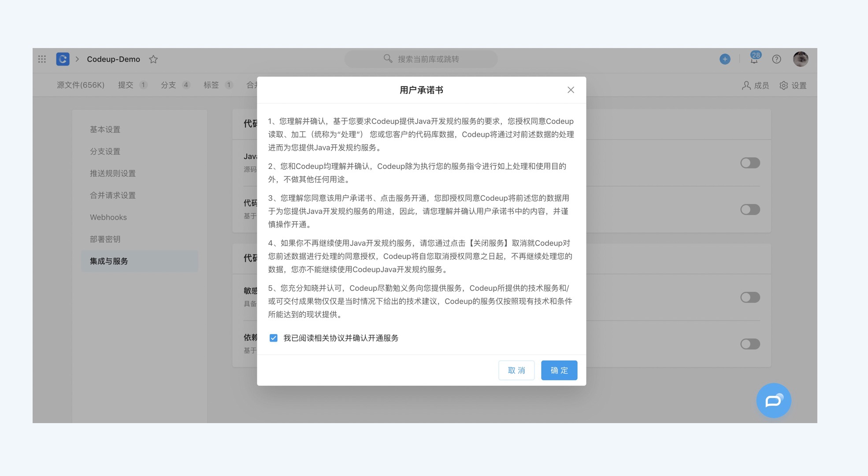The height and width of the screenshot is (476, 868).
Task: Open the user avatar menu
Action: tap(801, 59)
